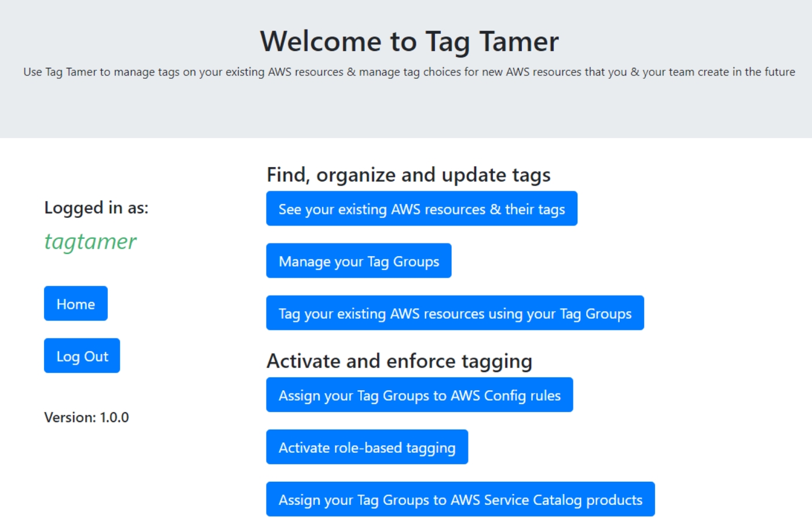Click the Version: 1.0.0 label
The image size is (812, 531).
[x=86, y=417]
